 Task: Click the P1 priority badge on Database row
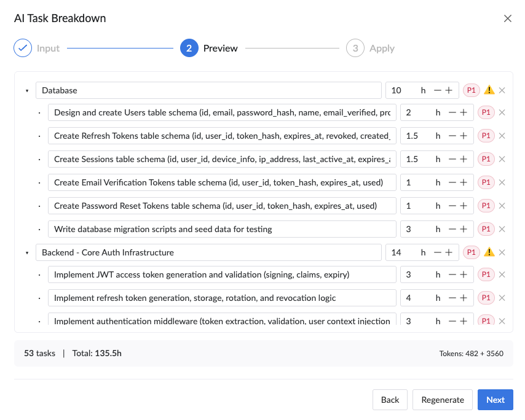(472, 90)
